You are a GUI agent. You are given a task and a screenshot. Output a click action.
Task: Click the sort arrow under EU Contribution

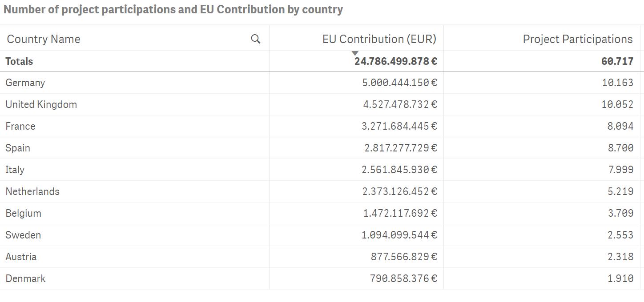(355, 53)
